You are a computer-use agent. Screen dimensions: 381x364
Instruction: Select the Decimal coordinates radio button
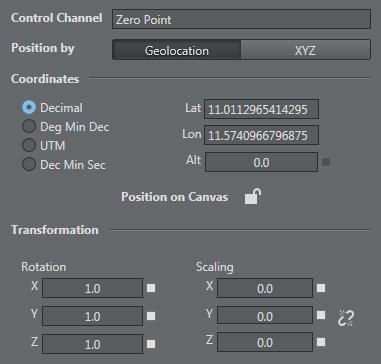click(x=29, y=108)
